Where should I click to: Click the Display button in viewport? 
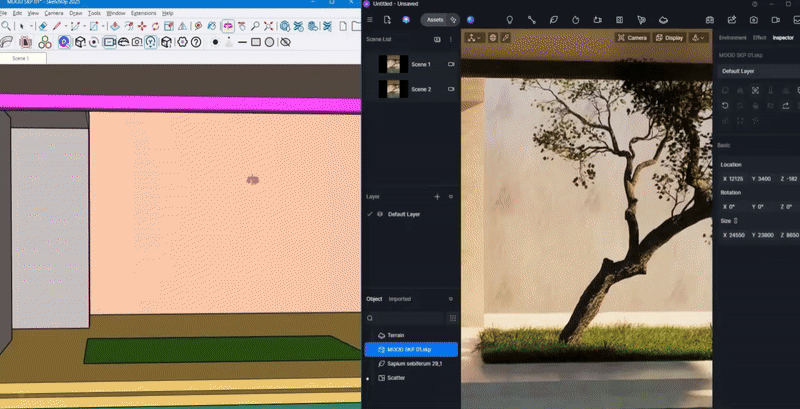click(x=669, y=37)
